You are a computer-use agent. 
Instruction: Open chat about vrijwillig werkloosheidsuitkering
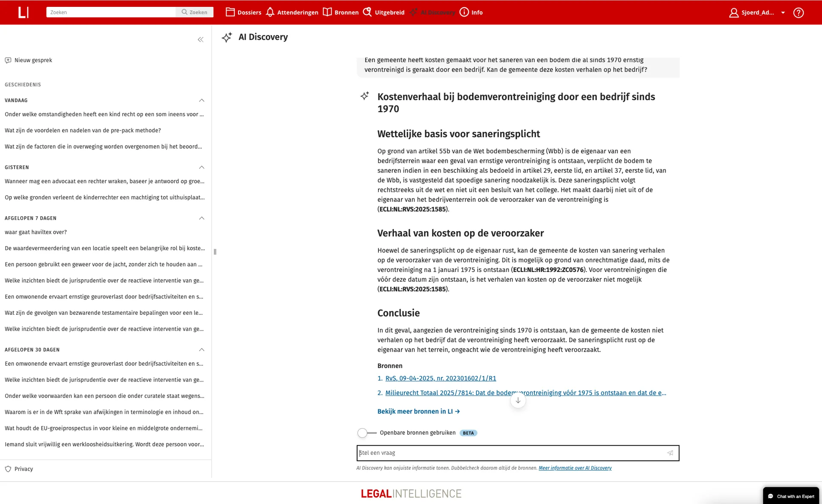pos(104,444)
